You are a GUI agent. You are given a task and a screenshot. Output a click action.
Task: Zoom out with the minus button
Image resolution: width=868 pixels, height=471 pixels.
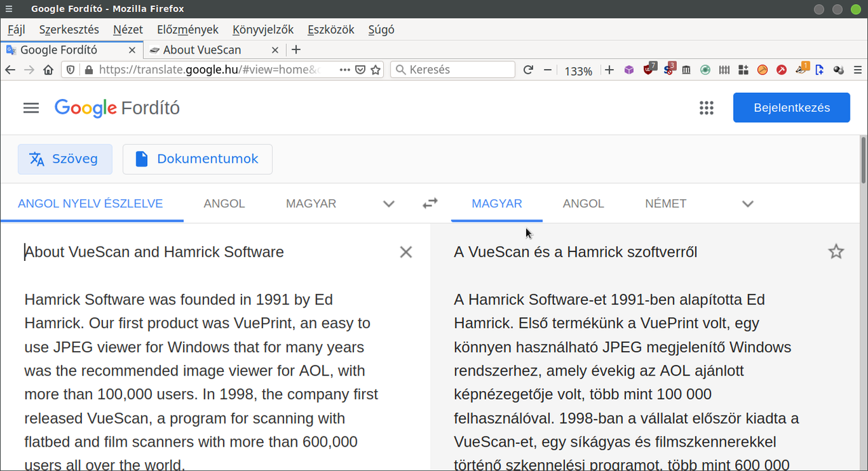tap(548, 70)
